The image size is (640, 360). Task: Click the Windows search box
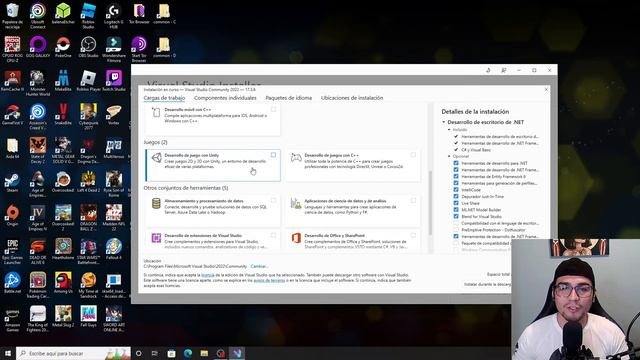coord(73,353)
